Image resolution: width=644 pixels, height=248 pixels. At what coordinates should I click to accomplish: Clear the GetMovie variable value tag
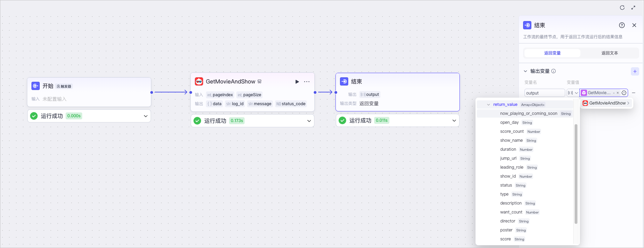[618, 93]
